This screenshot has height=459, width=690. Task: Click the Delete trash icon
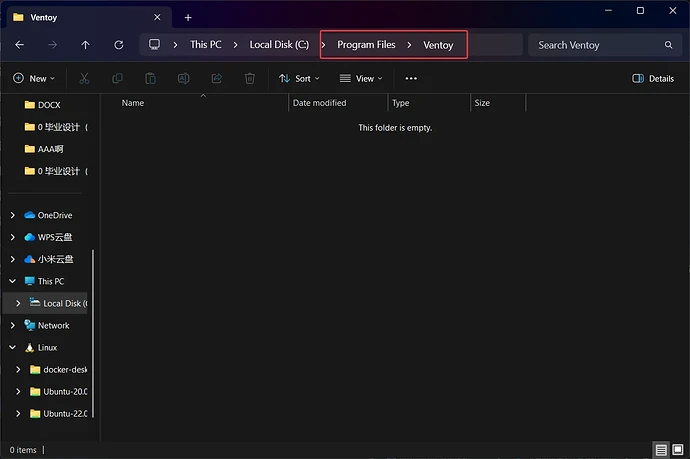[250, 78]
